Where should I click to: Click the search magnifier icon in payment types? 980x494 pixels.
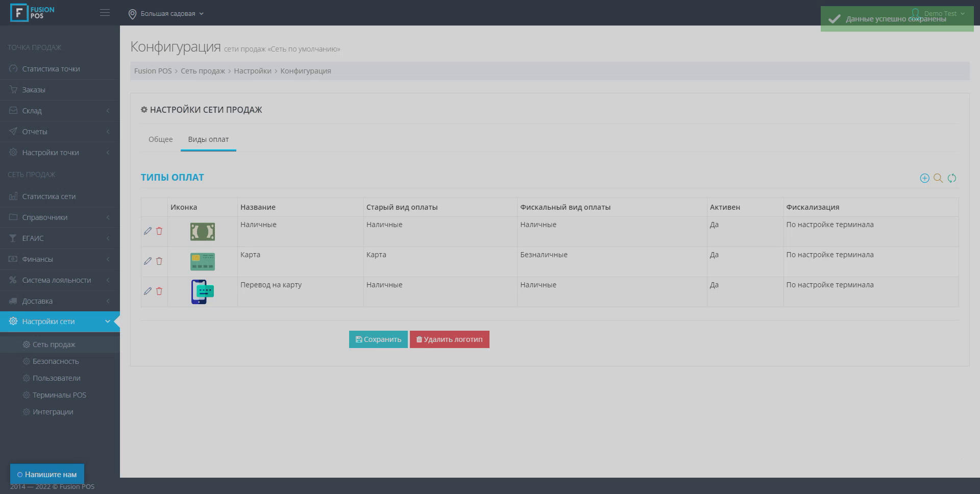(938, 178)
